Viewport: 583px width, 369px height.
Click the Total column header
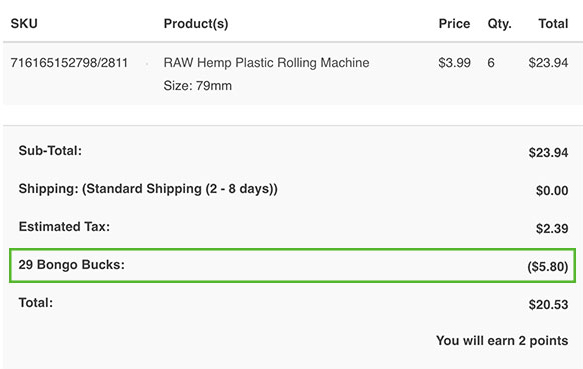[553, 23]
